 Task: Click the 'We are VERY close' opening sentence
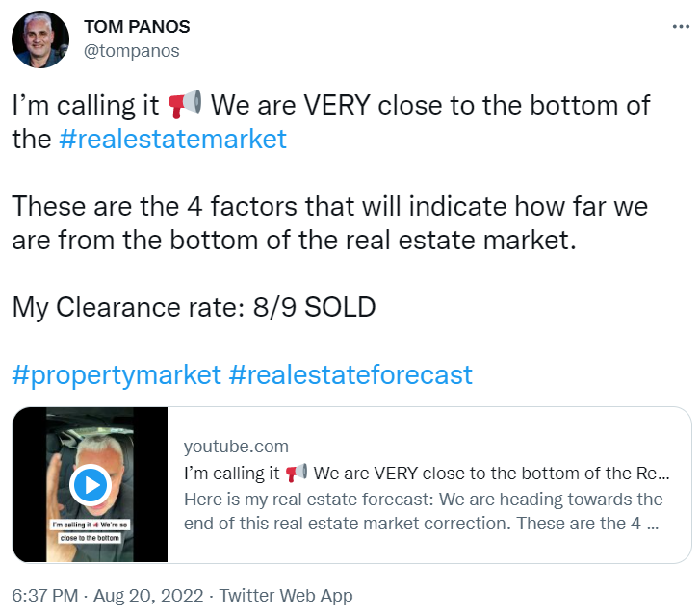[x=430, y=104]
